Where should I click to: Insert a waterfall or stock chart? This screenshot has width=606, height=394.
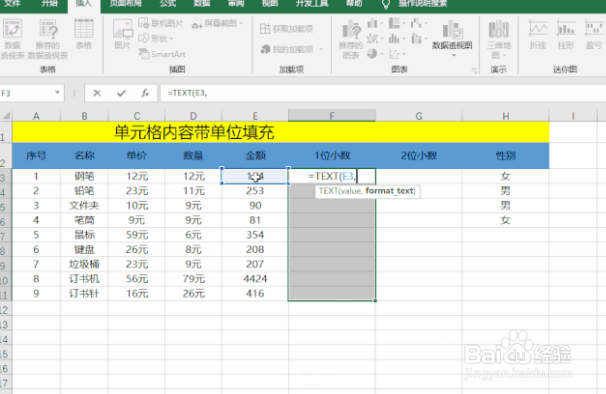(x=419, y=24)
